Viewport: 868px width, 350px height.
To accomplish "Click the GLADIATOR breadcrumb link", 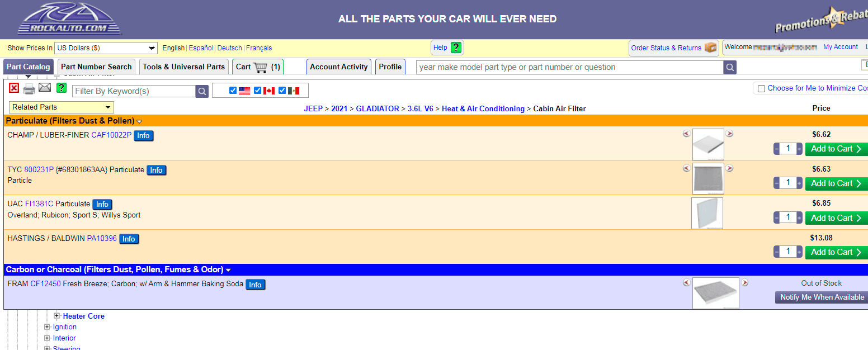I will pos(378,108).
